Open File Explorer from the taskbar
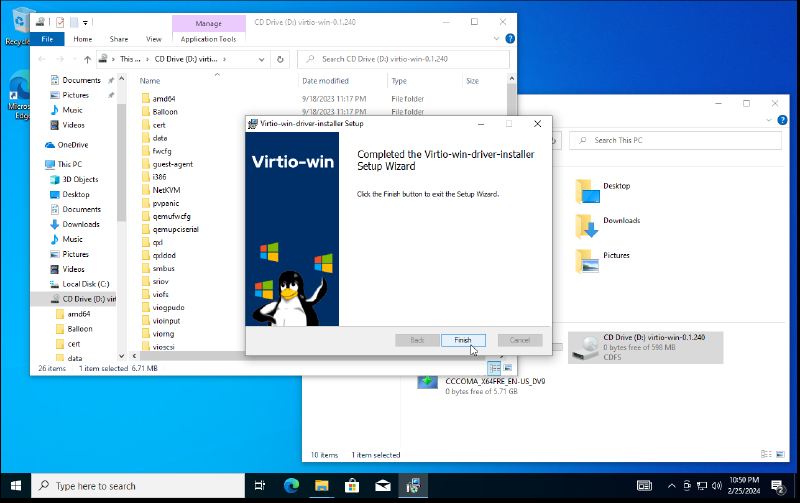800x503 pixels. pos(321,486)
